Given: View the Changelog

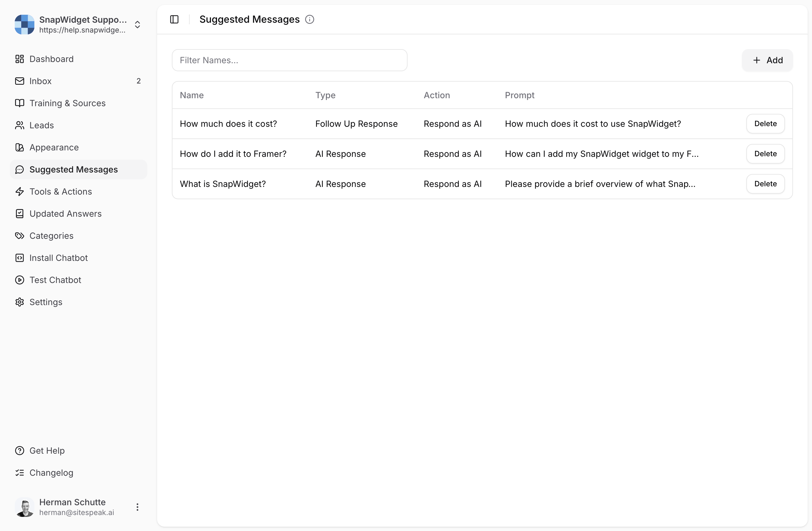Looking at the screenshot, I should coord(79,473).
